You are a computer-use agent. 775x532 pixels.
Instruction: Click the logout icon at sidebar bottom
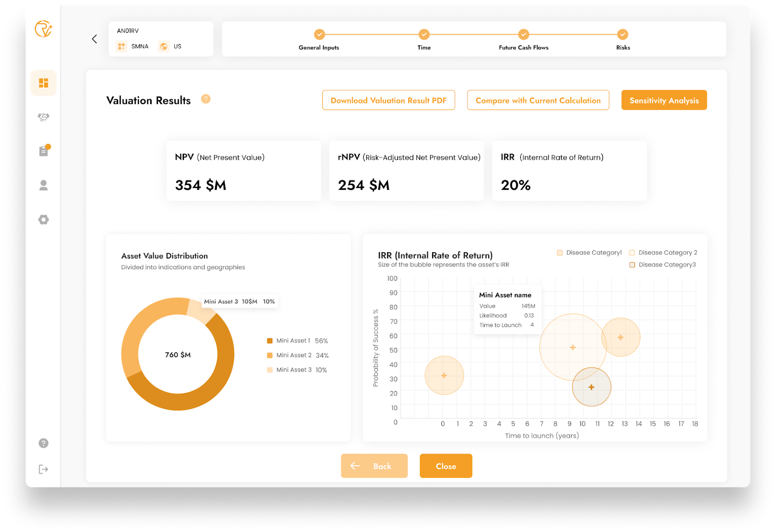click(x=44, y=469)
